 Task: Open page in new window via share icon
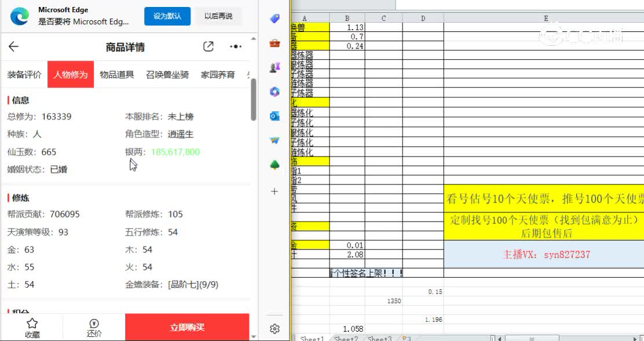tap(207, 46)
